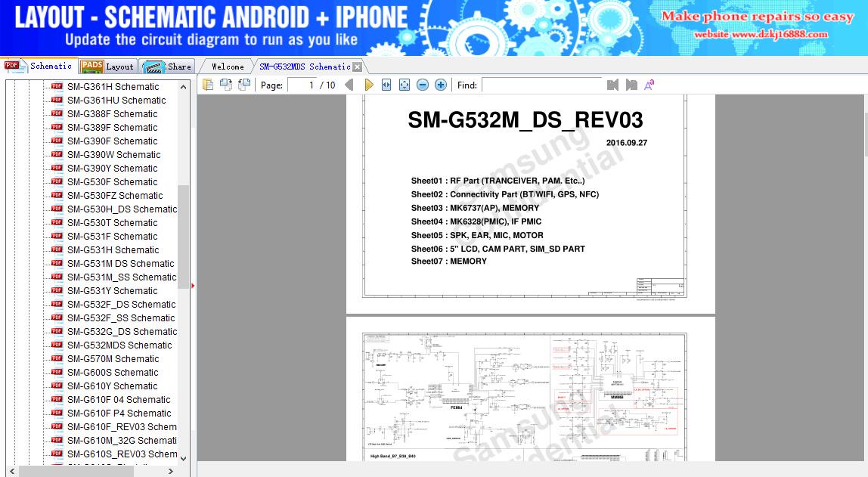The width and height of the screenshot is (868, 477).
Task: Select SM-G531M_SS Schematic
Action: pos(122,277)
